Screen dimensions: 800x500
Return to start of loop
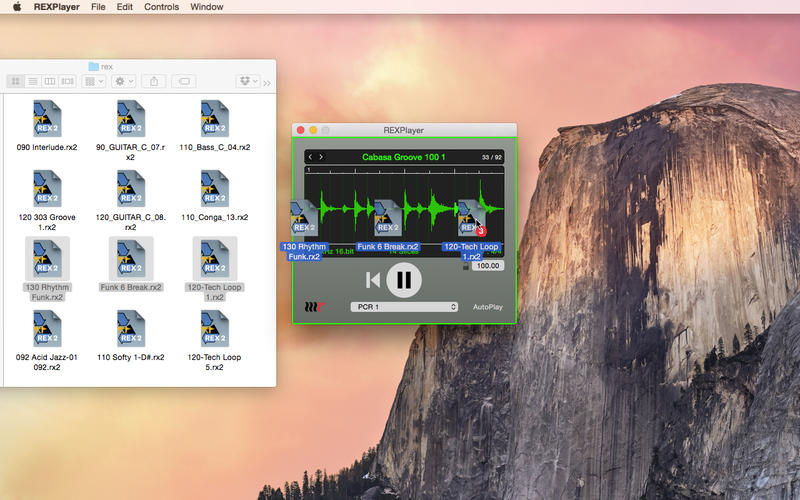pos(372,280)
